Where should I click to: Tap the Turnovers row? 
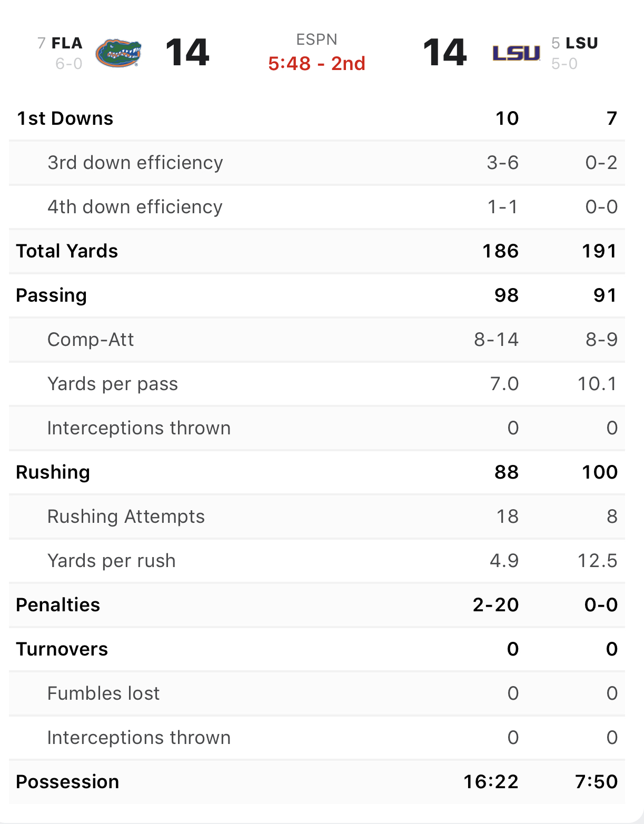pos(317,649)
